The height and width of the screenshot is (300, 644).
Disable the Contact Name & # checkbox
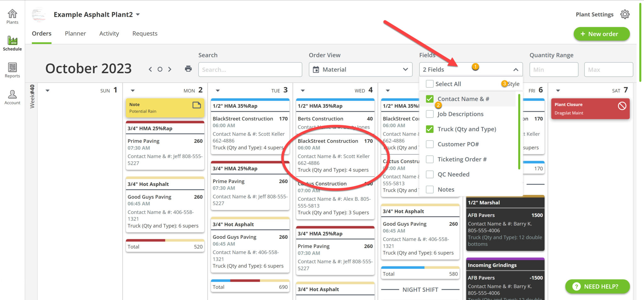pos(430,99)
